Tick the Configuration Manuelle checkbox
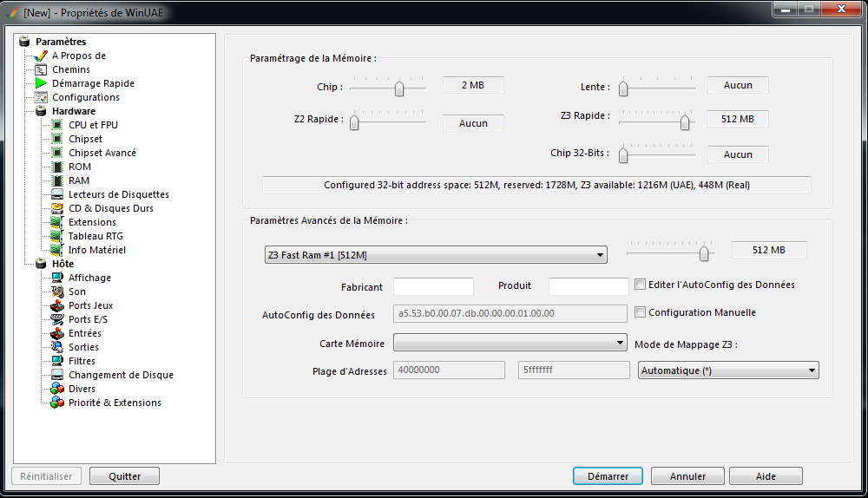This screenshot has width=868, height=498. pos(640,312)
